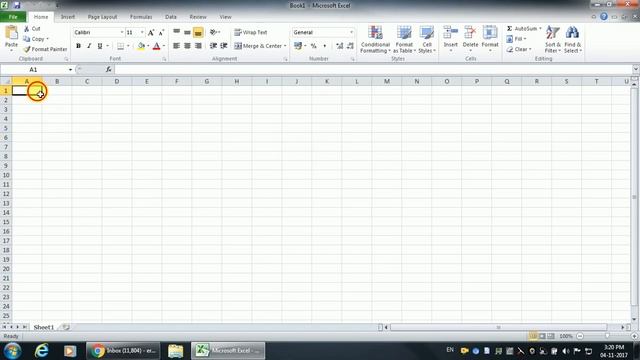Click the Insert Function fx button
The image size is (640, 360).
pyautogui.click(x=109, y=69)
